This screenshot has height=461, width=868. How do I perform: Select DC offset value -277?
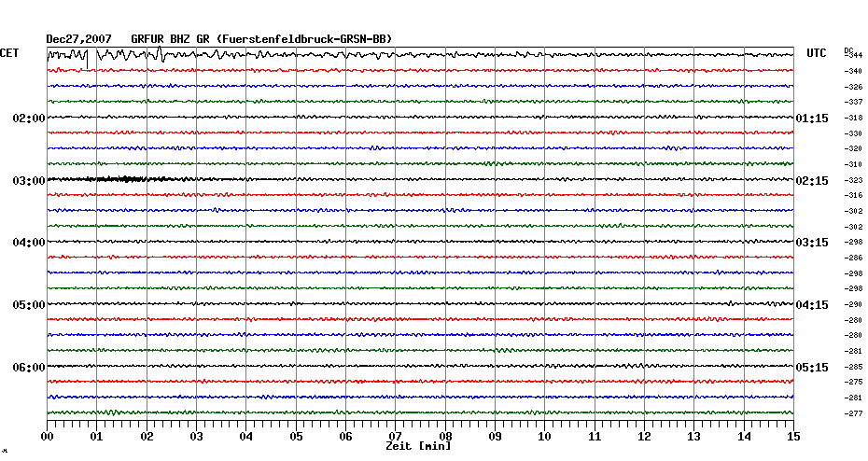pyautogui.click(x=854, y=413)
